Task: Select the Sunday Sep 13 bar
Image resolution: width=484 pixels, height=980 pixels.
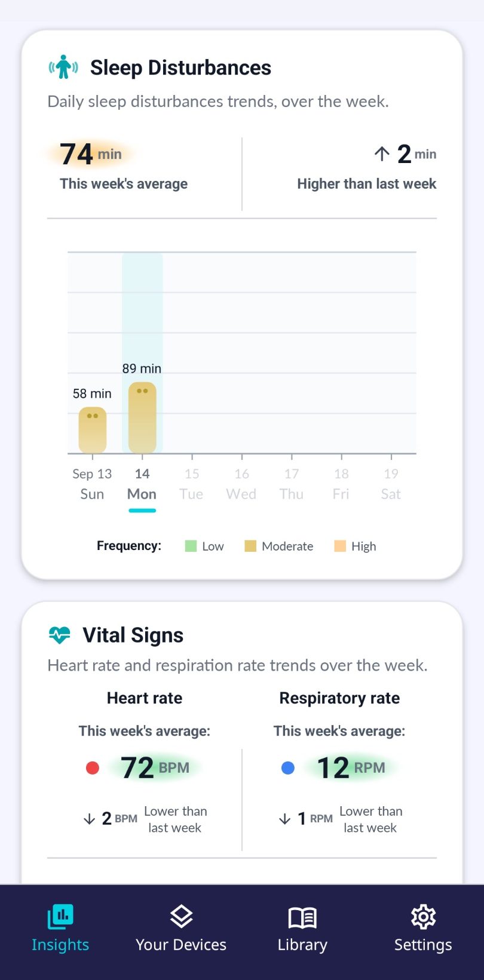Action: click(x=93, y=430)
